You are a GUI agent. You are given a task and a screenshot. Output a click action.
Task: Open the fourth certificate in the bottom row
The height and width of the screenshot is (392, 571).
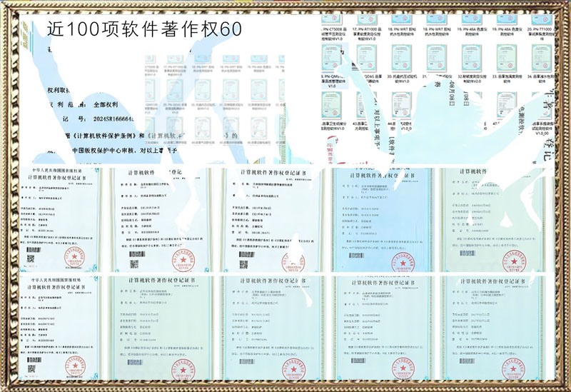[x=383, y=327]
